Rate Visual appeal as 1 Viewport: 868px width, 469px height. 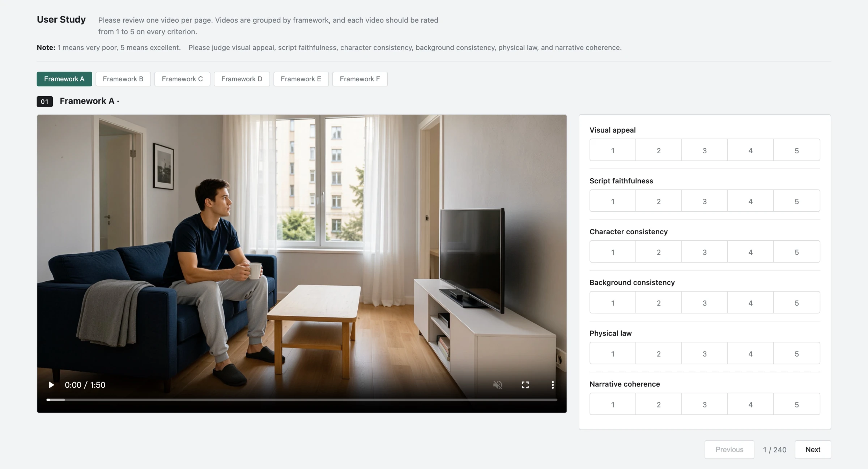tap(613, 150)
